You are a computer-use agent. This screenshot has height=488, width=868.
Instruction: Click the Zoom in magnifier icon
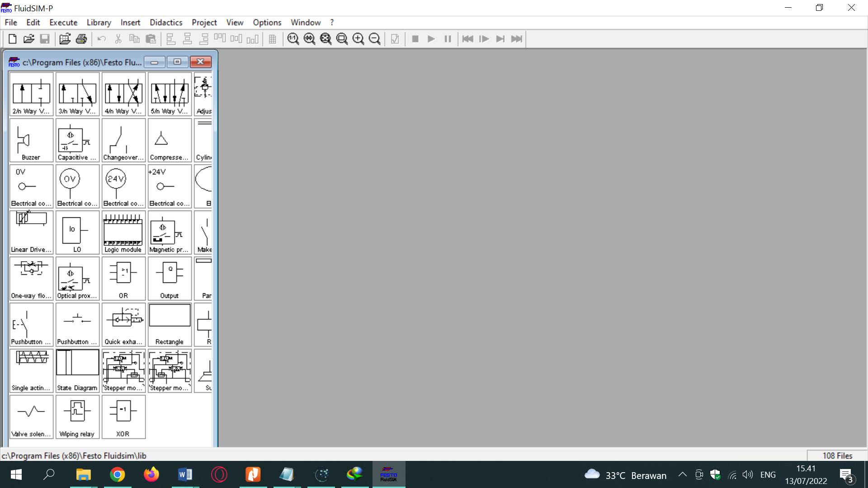pos(358,39)
